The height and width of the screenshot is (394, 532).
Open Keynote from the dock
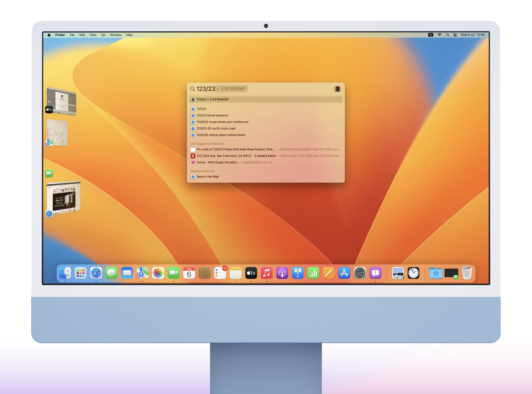[298, 273]
